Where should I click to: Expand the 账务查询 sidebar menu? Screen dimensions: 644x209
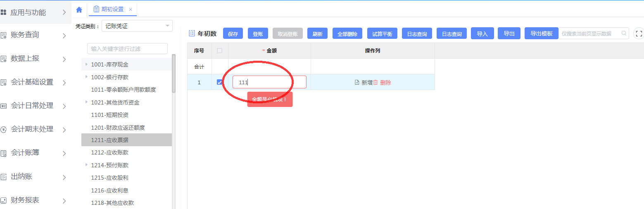point(64,36)
